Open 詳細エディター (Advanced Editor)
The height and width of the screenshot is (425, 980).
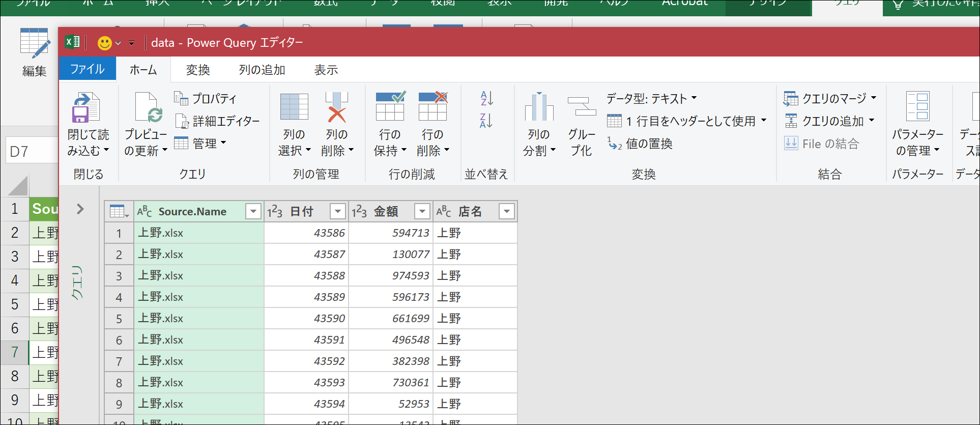(217, 121)
